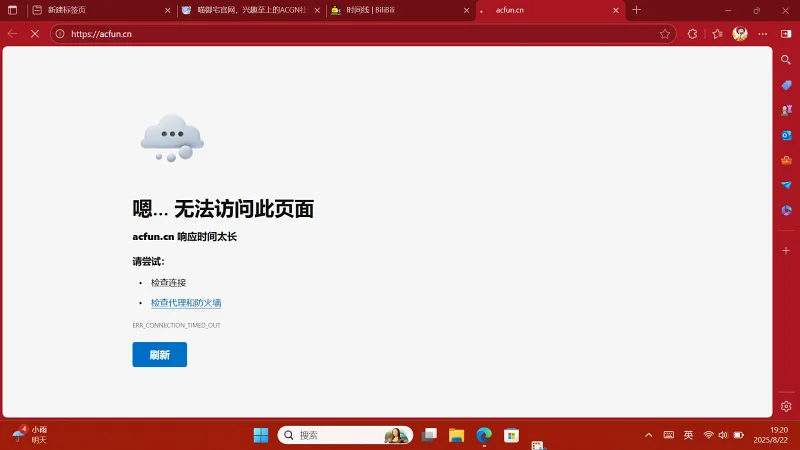Image resolution: width=800 pixels, height=450 pixels.
Task: Click the 刷新 refresh button
Action: coord(160,355)
